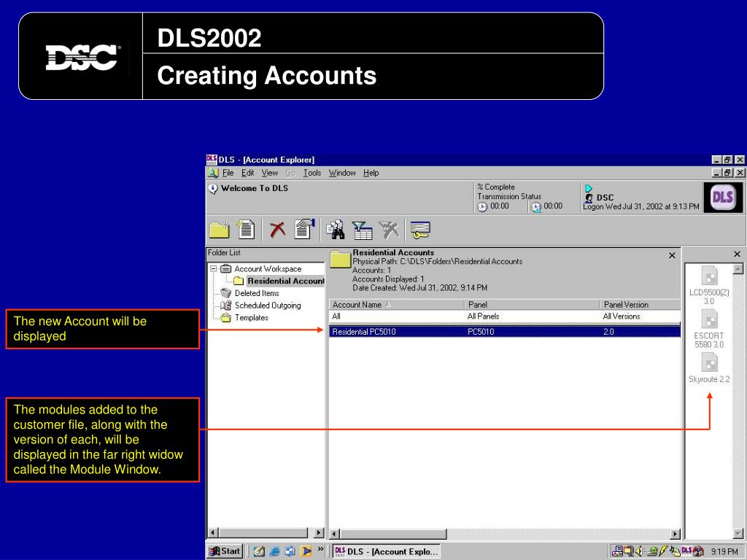747x560 pixels.
Task: Open the File menu
Action: [x=228, y=173]
